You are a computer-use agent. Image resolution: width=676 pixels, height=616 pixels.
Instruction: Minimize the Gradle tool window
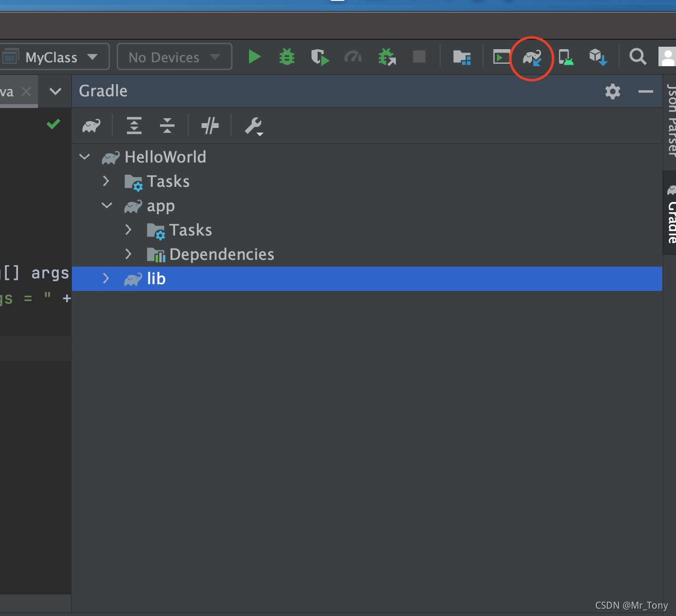[x=646, y=91]
